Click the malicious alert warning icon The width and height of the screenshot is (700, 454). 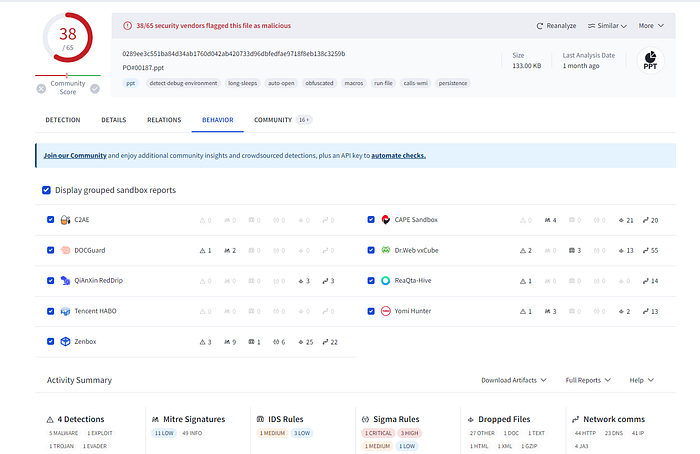pyautogui.click(x=127, y=25)
